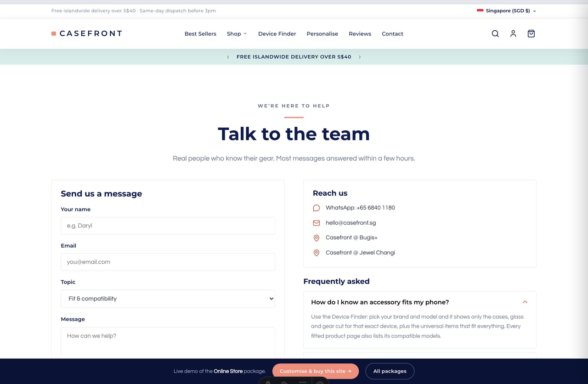Open the Device Finder page
Image resolution: width=588 pixels, height=384 pixels.
tap(277, 34)
